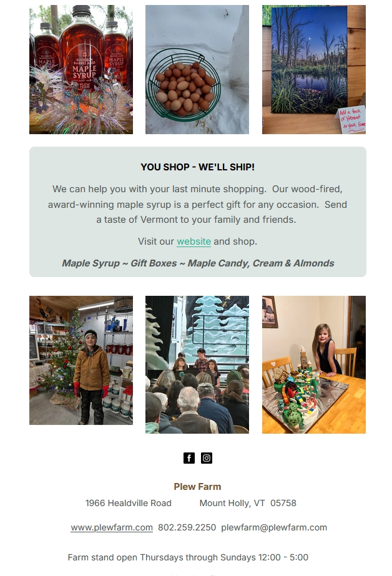Click the 802.259.2250 phone number
The height and width of the screenshot is (576, 392).
click(x=187, y=527)
